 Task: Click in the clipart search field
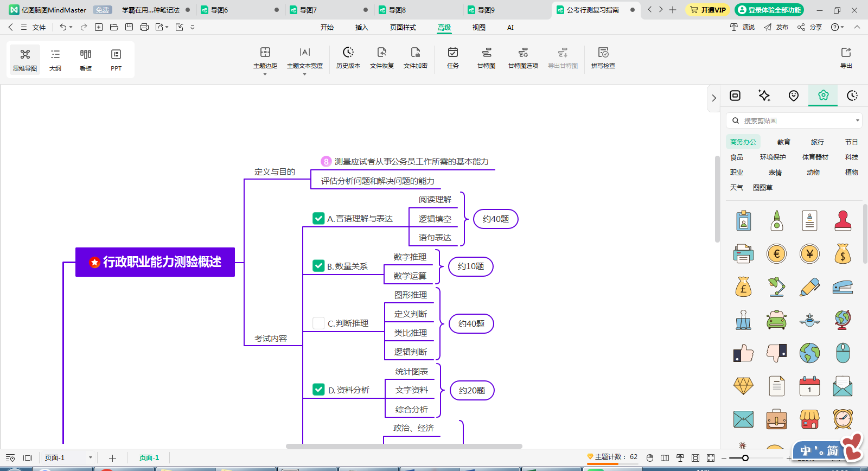(794, 120)
